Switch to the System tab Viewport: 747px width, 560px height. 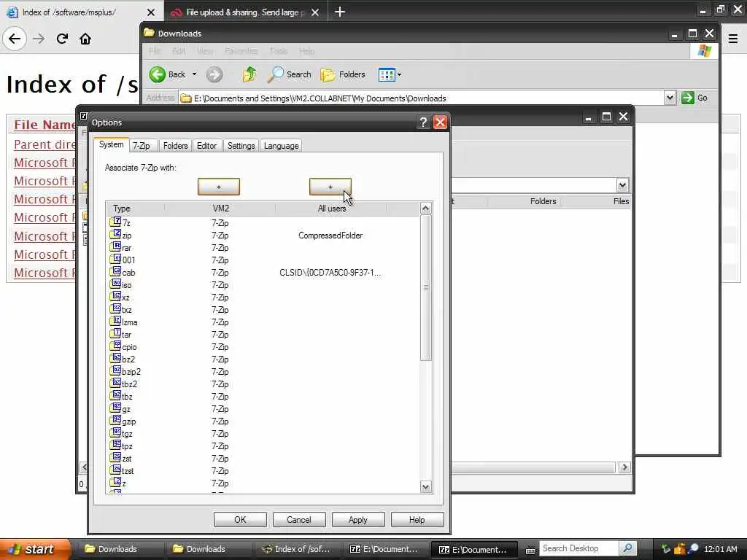(x=111, y=144)
